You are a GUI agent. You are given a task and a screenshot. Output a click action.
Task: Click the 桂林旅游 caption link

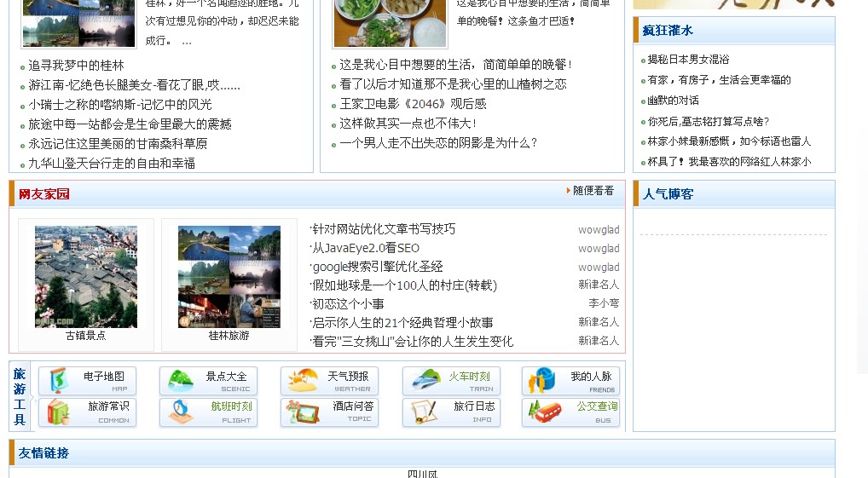click(229, 335)
